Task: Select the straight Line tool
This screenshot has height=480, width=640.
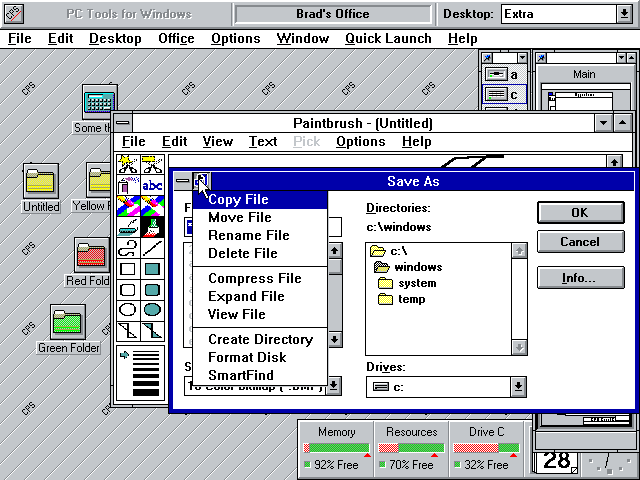Action: [x=153, y=248]
